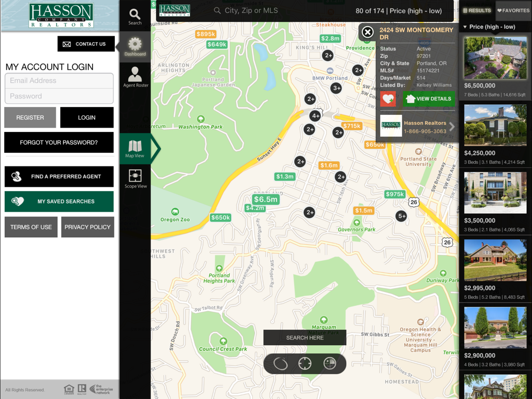
Task: Add listing to favorites with heart icon
Action: 388,99
